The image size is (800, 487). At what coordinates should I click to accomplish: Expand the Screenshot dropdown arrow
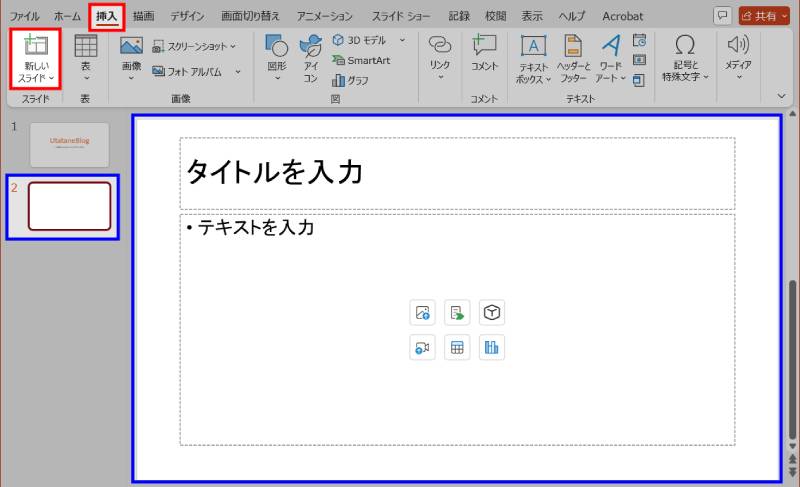click(233, 46)
